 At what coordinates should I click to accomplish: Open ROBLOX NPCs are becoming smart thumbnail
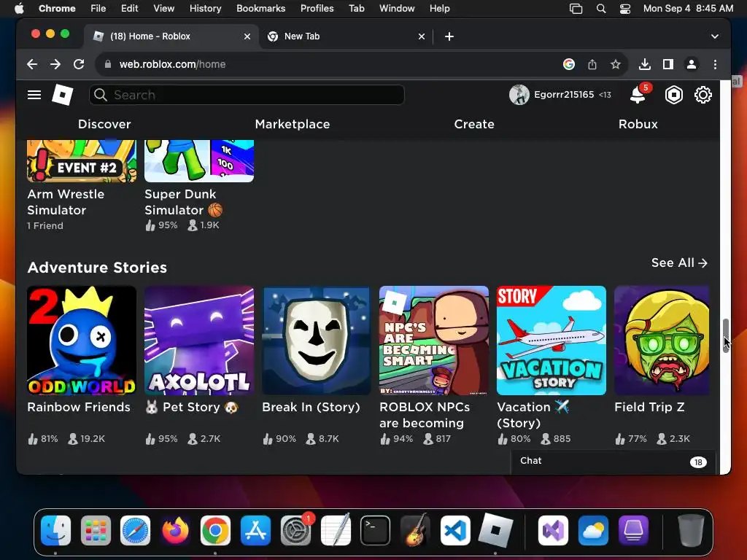point(434,341)
